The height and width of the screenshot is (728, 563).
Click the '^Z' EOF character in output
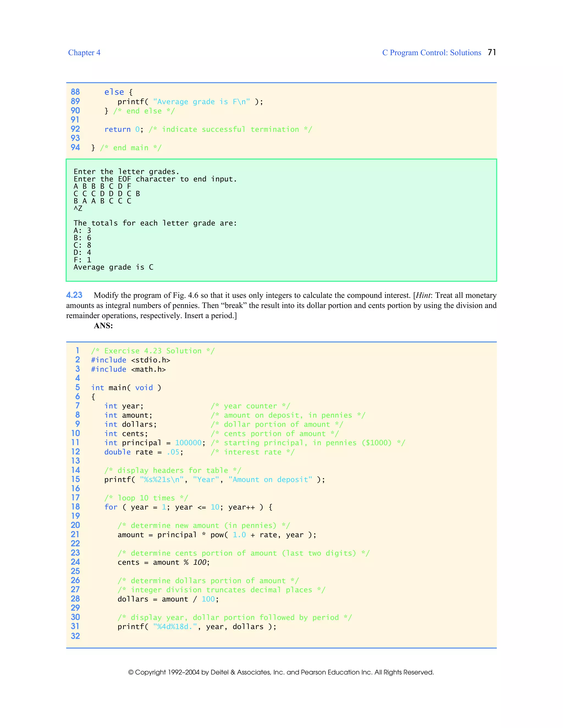78,208
